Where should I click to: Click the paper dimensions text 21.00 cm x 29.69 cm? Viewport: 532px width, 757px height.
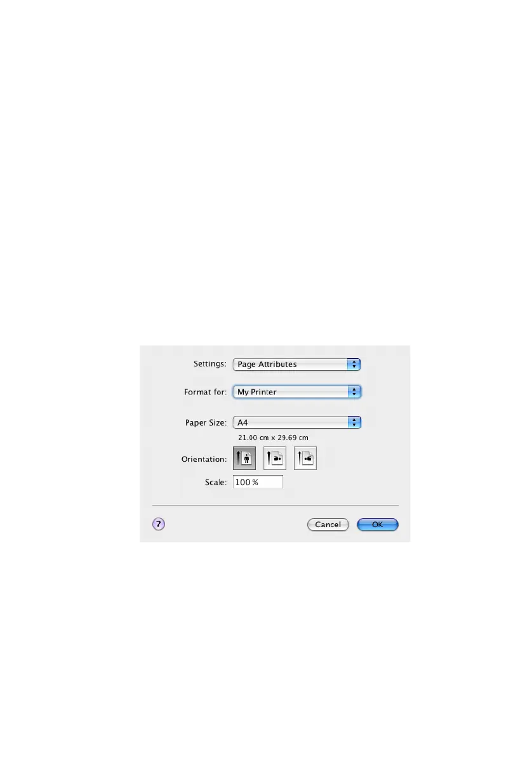[x=273, y=438]
